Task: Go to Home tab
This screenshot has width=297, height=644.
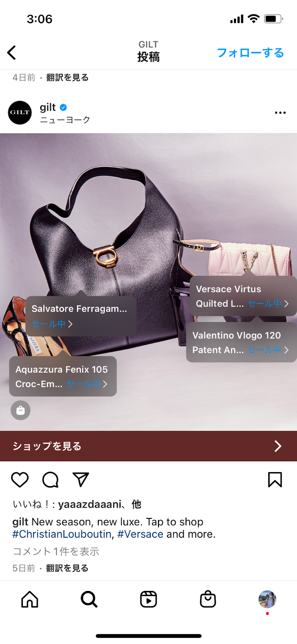Action: 30,599
